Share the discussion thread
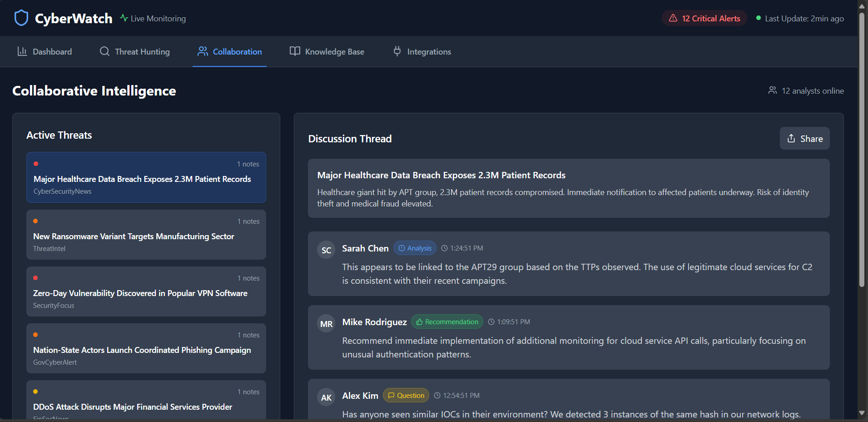The image size is (868, 422). [805, 138]
